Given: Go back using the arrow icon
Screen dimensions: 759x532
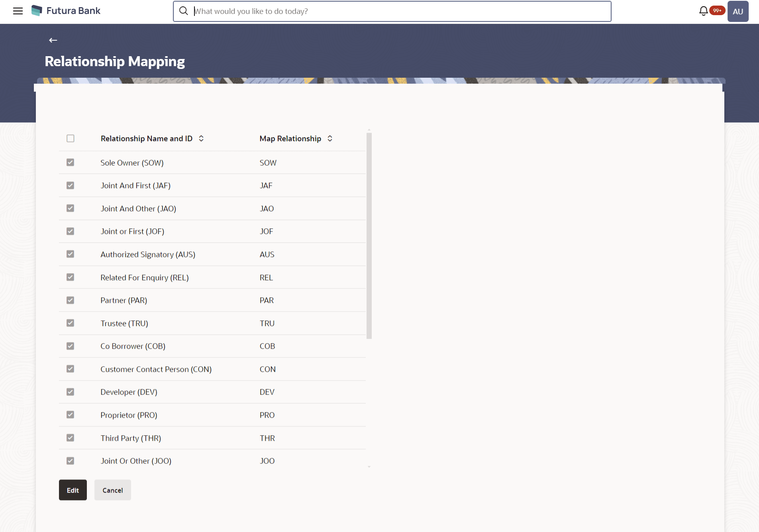Looking at the screenshot, I should (53, 40).
